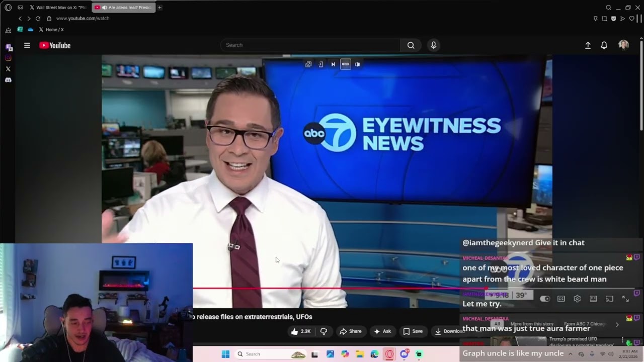Take a snapshot with Opera toolbar icon
This screenshot has width=644, height=362.
click(x=605, y=19)
